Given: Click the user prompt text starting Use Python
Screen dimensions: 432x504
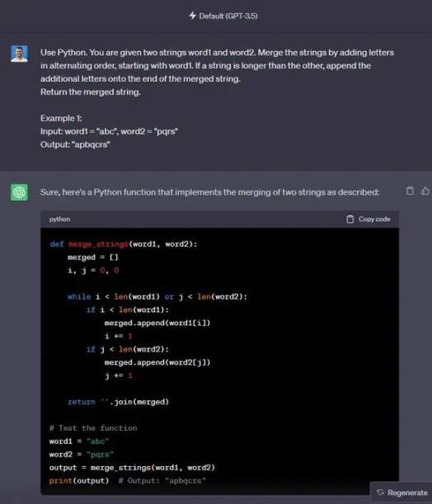Looking at the screenshot, I should pos(217,72).
